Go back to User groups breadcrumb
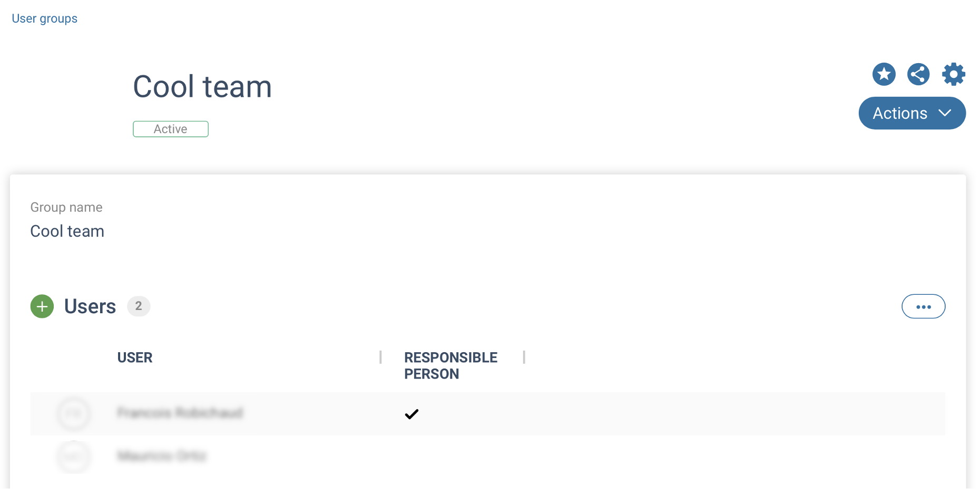Image resolution: width=980 pixels, height=498 pixels. tap(45, 18)
